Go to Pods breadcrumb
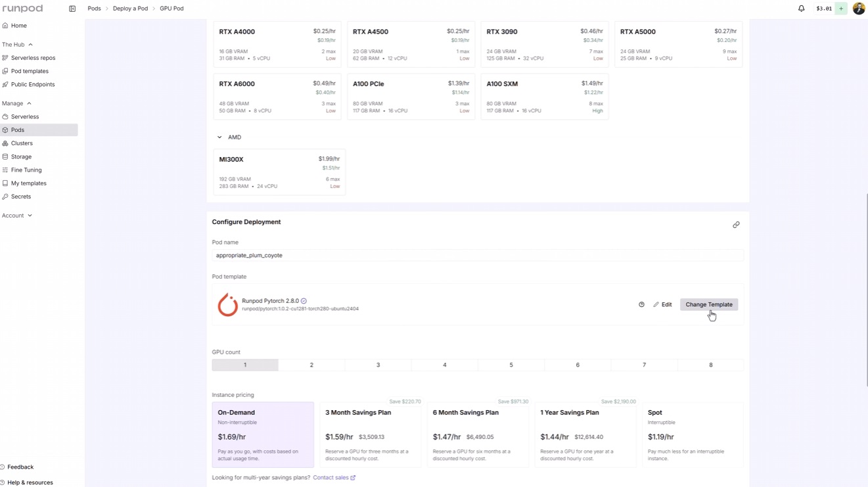 coord(94,9)
